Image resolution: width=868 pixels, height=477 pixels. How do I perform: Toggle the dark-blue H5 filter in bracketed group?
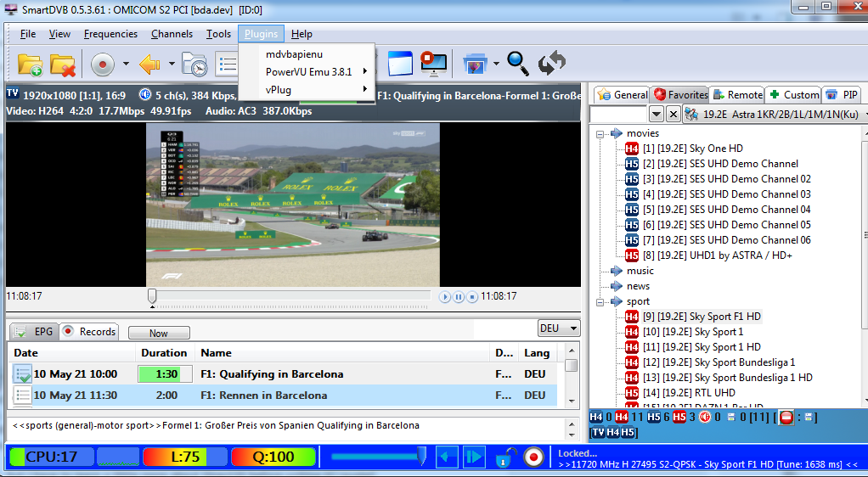click(x=627, y=433)
